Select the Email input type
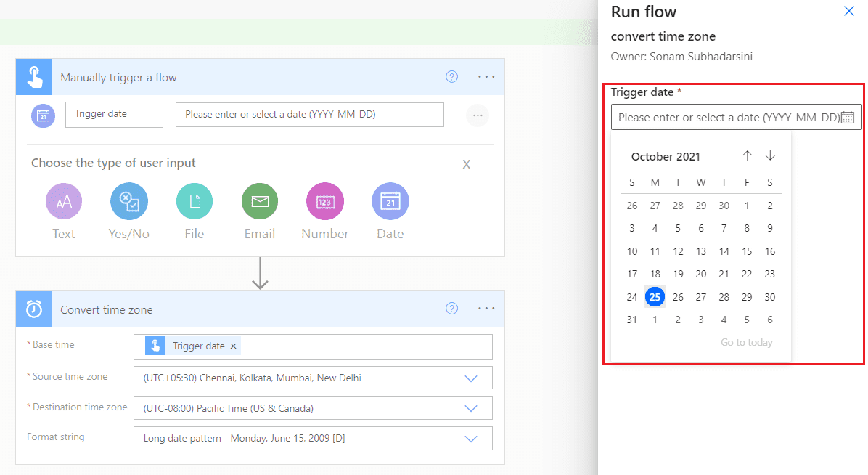 [x=259, y=201]
